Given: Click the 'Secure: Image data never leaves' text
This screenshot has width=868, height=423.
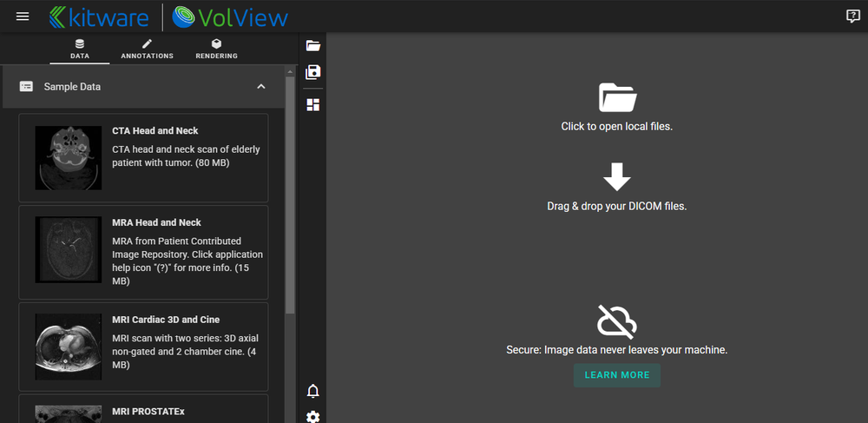Looking at the screenshot, I should point(616,350).
